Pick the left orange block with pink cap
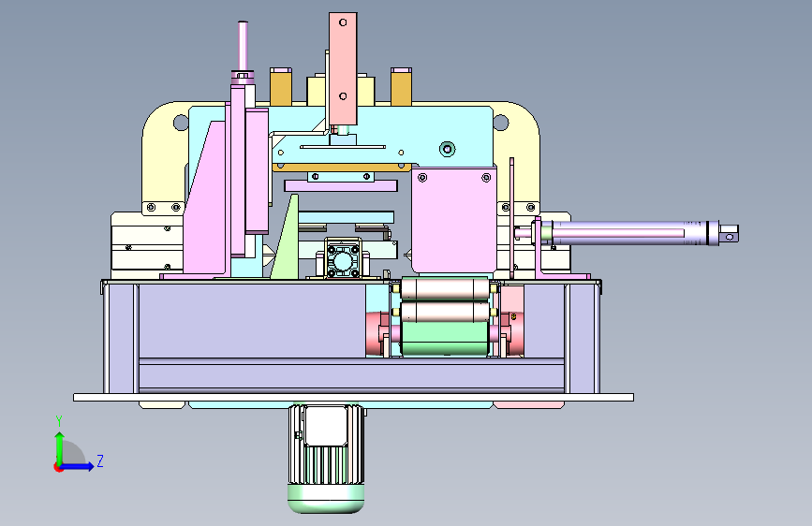The image size is (812, 526). (x=281, y=86)
